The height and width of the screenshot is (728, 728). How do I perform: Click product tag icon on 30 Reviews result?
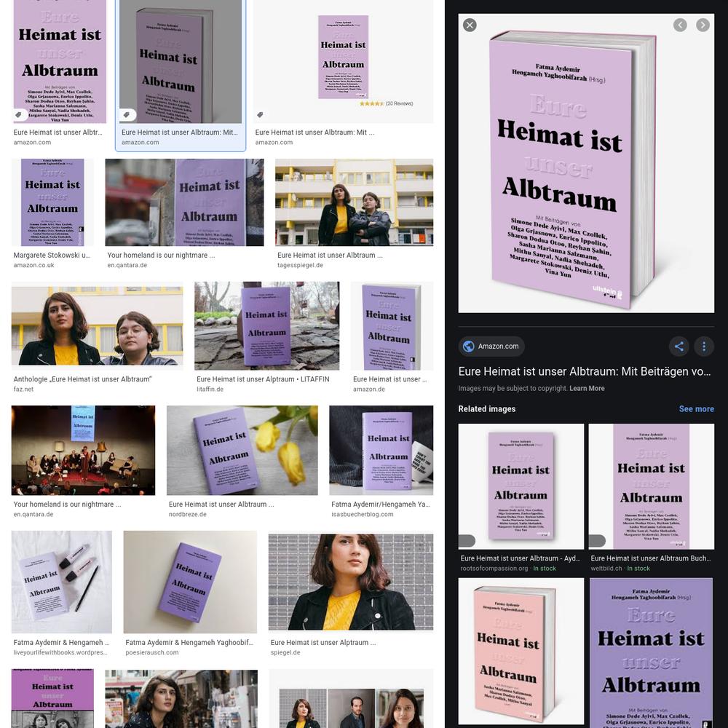coord(260,114)
